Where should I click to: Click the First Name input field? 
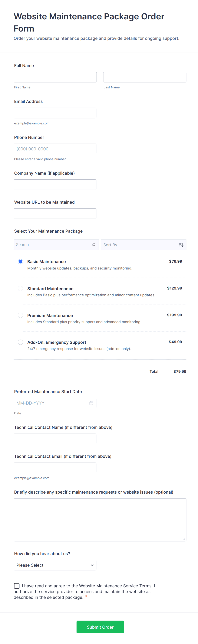coord(55,77)
